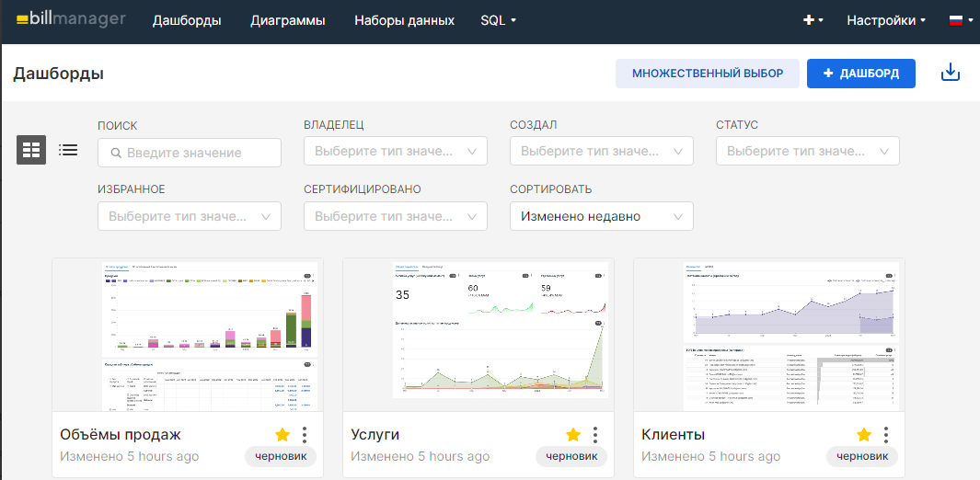Open the СТАТУС filter dropdown

click(x=808, y=151)
